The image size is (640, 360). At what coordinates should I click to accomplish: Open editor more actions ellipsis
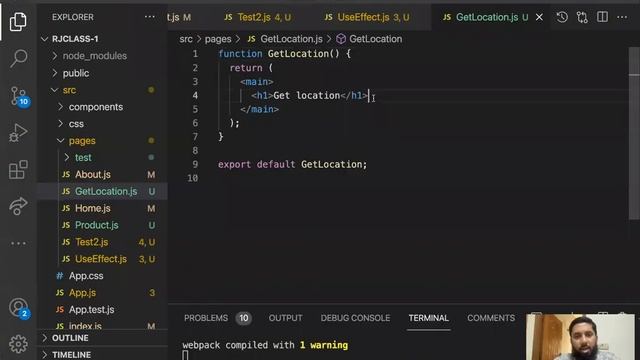(x=622, y=17)
